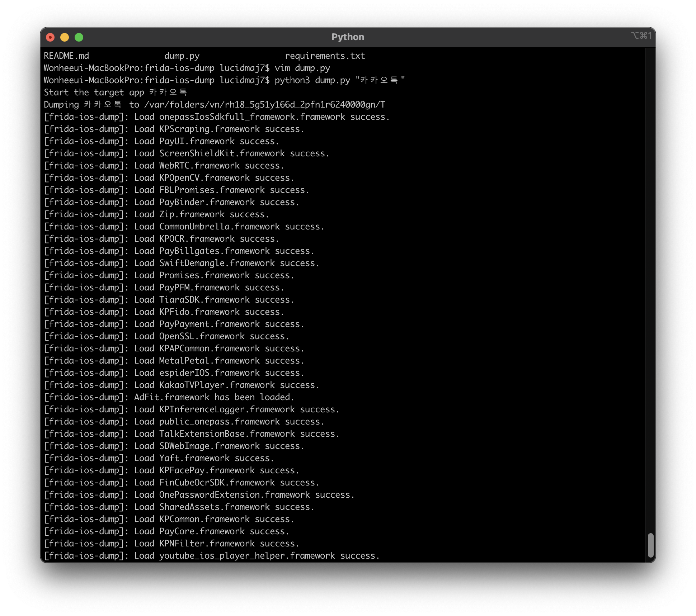Select the OnePasswordExtension.framework success line
Screen dimensions: 696x616
[199, 494]
